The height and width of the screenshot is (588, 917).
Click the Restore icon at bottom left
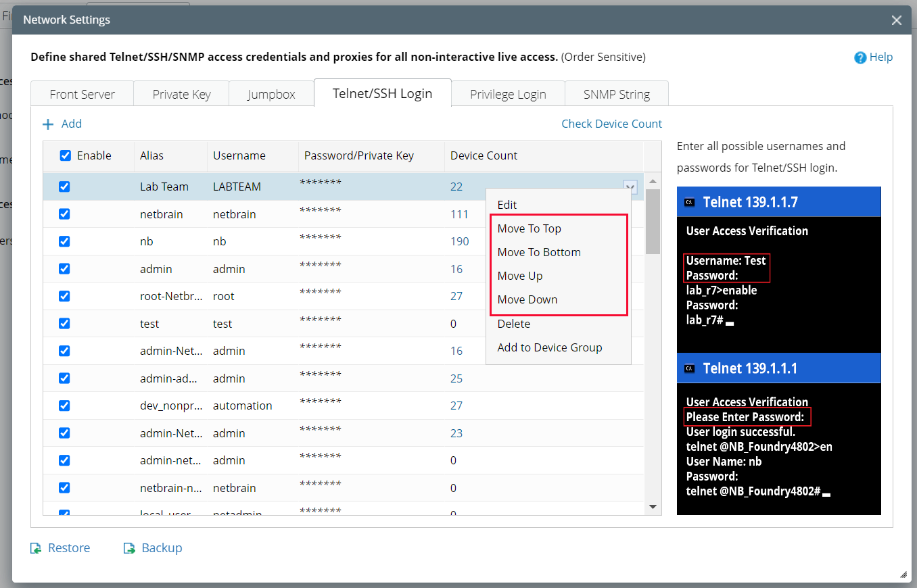pyautogui.click(x=35, y=547)
